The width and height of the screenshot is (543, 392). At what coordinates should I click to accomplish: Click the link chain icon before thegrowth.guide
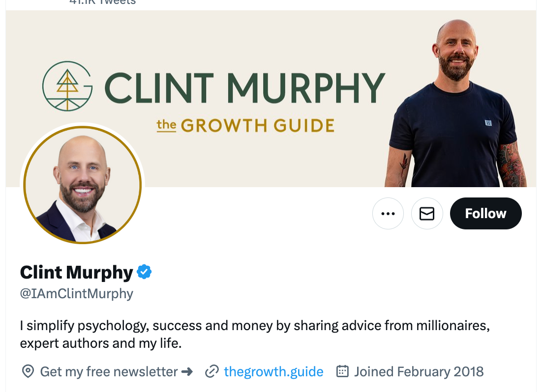pyautogui.click(x=212, y=372)
